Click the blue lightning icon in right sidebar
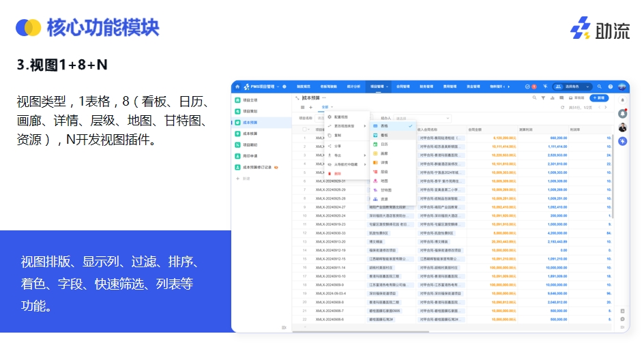Image resolution: width=644 pixels, height=351 pixels. (x=622, y=141)
